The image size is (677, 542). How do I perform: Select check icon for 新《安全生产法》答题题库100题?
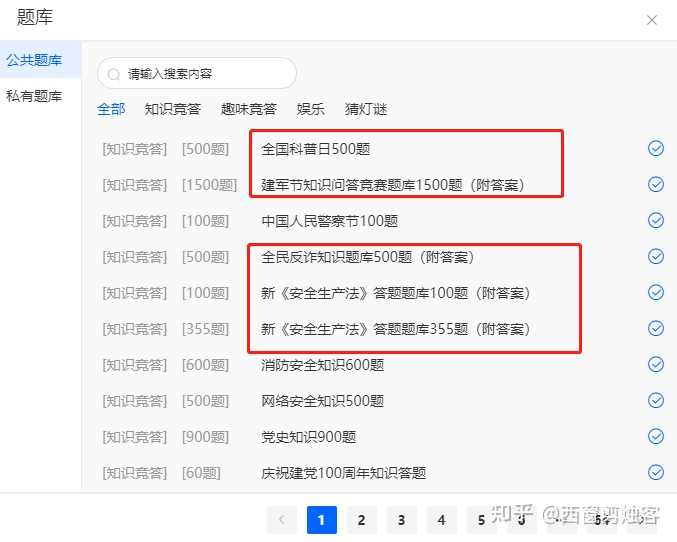coord(655,292)
